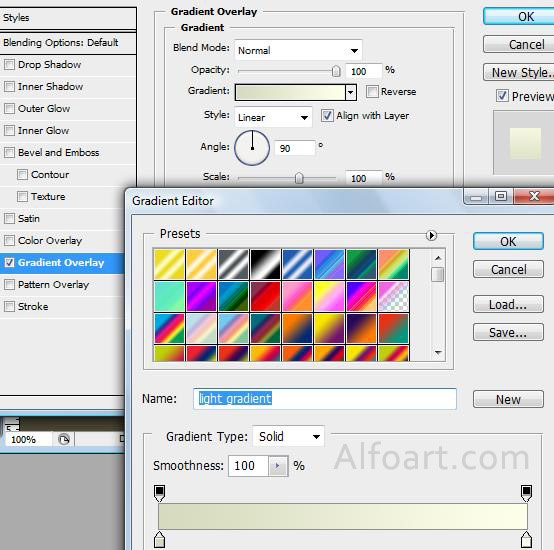Click the status bar document info icon

click(64, 439)
